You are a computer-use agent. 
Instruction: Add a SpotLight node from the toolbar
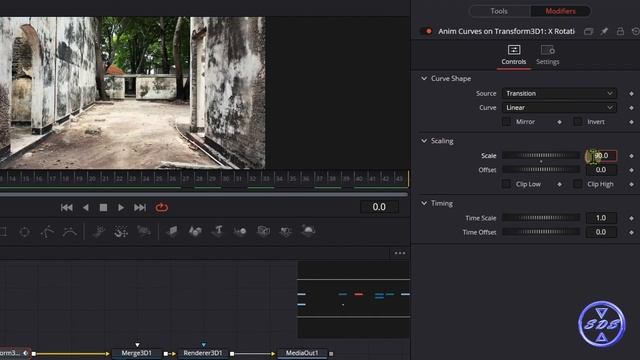[285, 231]
